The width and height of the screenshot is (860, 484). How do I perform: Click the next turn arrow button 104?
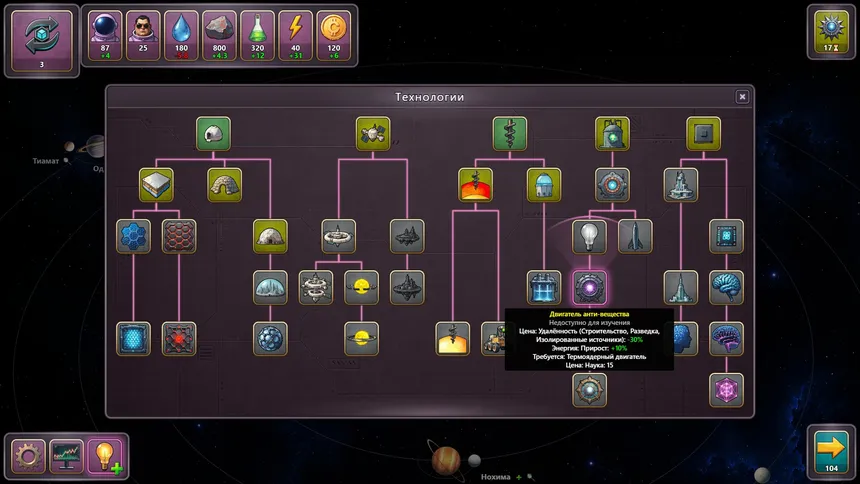pos(831,452)
